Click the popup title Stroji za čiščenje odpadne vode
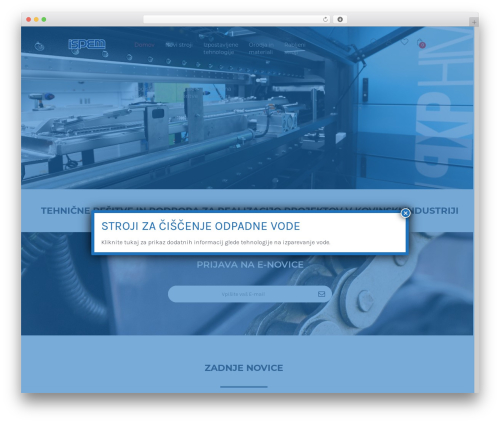The image size is (500, 423). (201, 226)
